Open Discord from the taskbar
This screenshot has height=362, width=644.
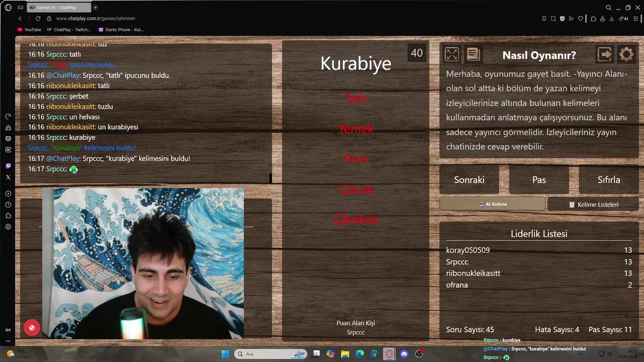(404, 354)
